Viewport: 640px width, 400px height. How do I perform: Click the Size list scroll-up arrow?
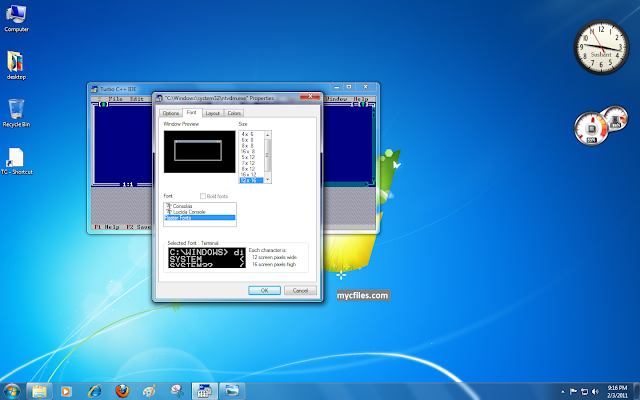click(x=268, y=135)
